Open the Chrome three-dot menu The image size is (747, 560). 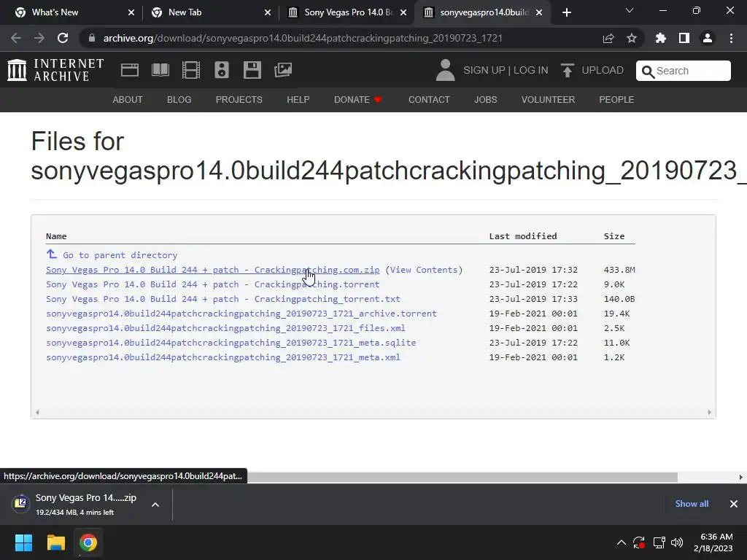click(x=731, y=38)
